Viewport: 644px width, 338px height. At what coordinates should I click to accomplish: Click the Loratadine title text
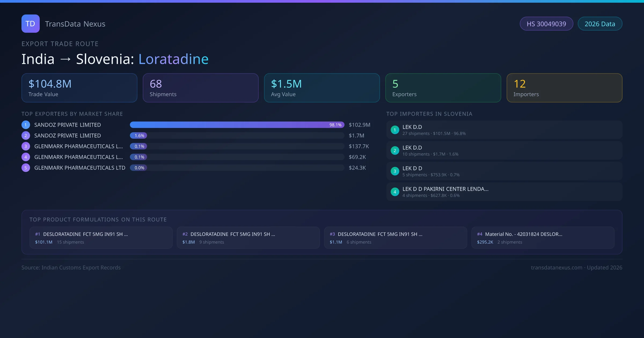pyautogui.click(x=173, y=59)
